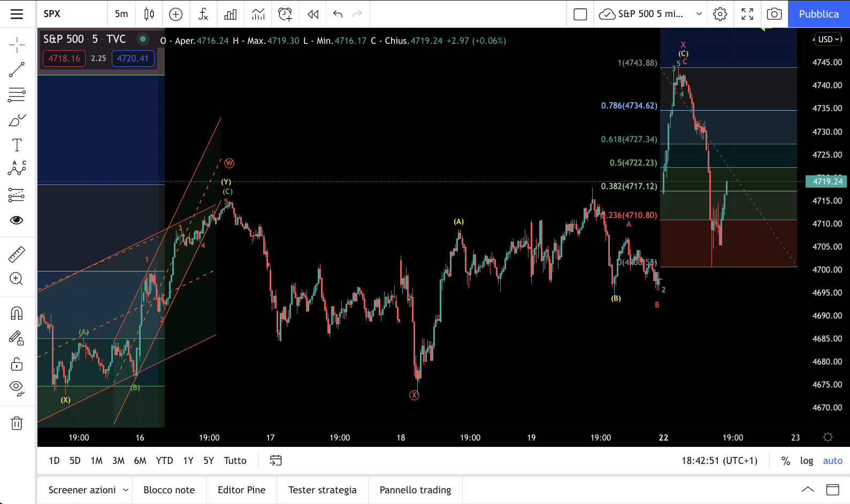Click the green market status dot

tap(142, 39)
